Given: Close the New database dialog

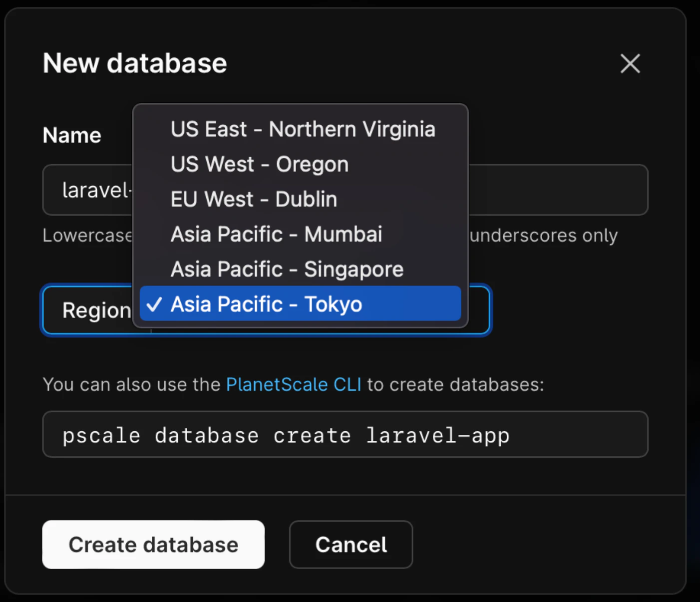Looking at the screenshot, I should (x=630, y=63).
